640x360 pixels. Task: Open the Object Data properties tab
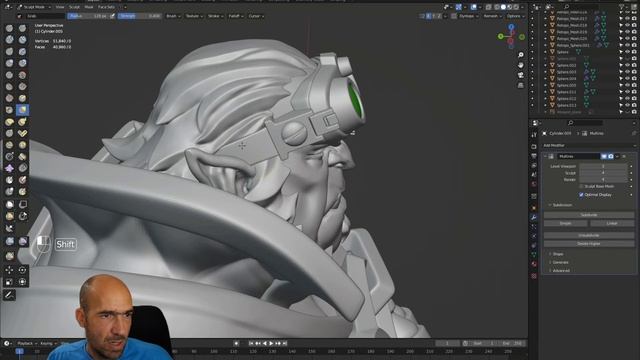pyautogui.click(x=534, y=255)
